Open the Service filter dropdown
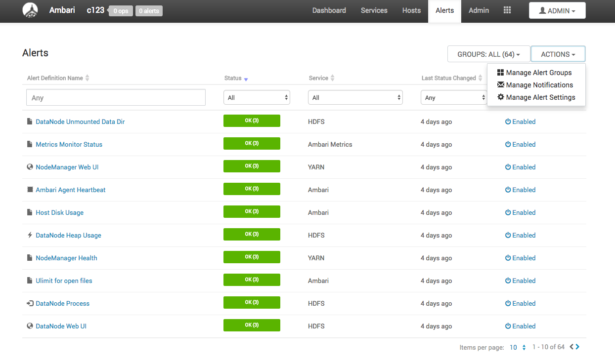 coord(355,97)
